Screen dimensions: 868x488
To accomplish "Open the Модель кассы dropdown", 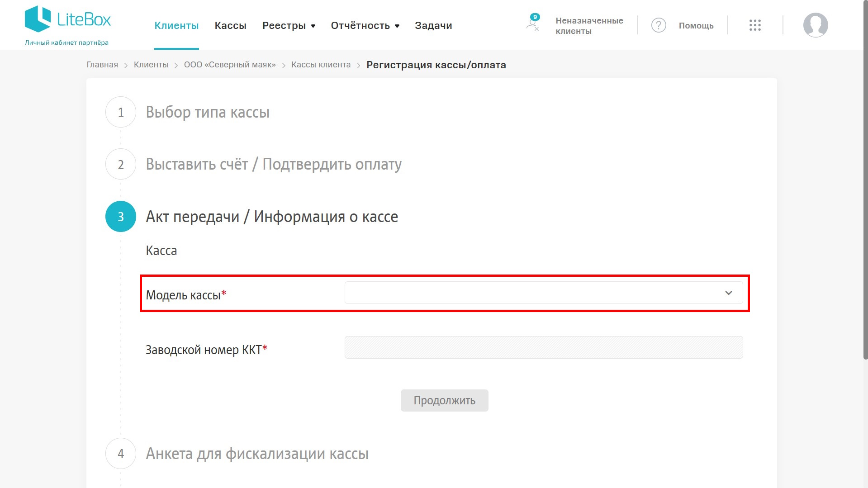I will click(544, 293).
